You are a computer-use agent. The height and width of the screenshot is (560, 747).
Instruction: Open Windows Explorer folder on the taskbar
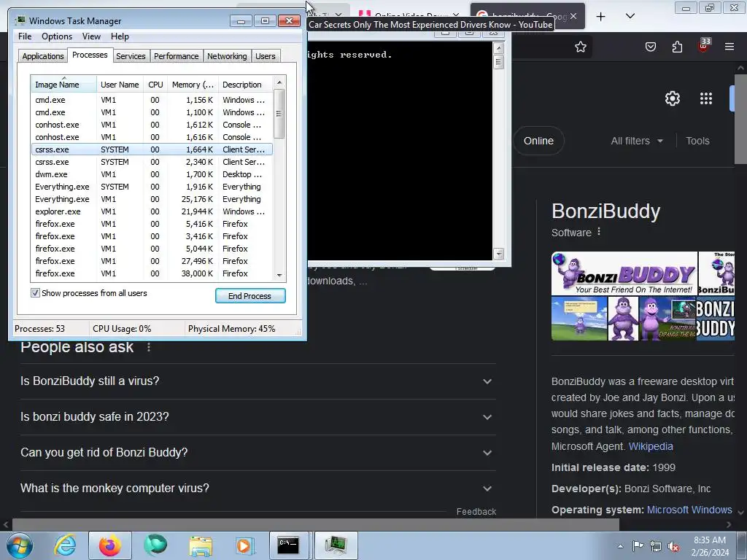click(x=201, y=545)
